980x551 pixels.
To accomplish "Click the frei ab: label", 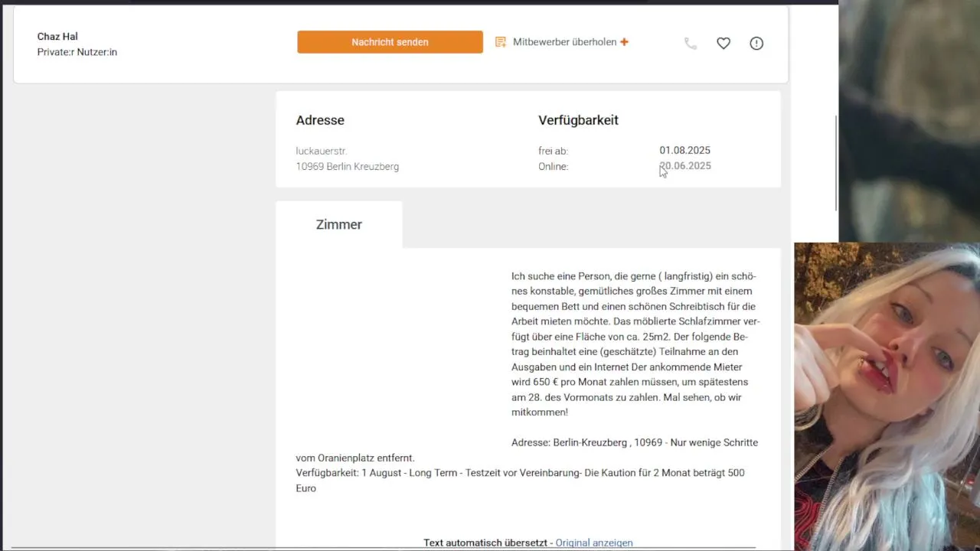I will click(x=553, y=151).
